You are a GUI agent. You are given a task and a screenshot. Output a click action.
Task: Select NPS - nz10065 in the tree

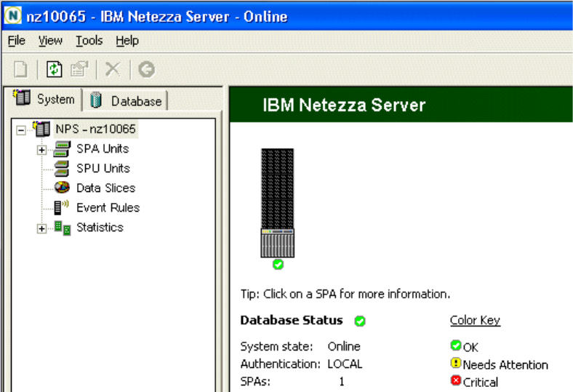(x=96, y=129)
